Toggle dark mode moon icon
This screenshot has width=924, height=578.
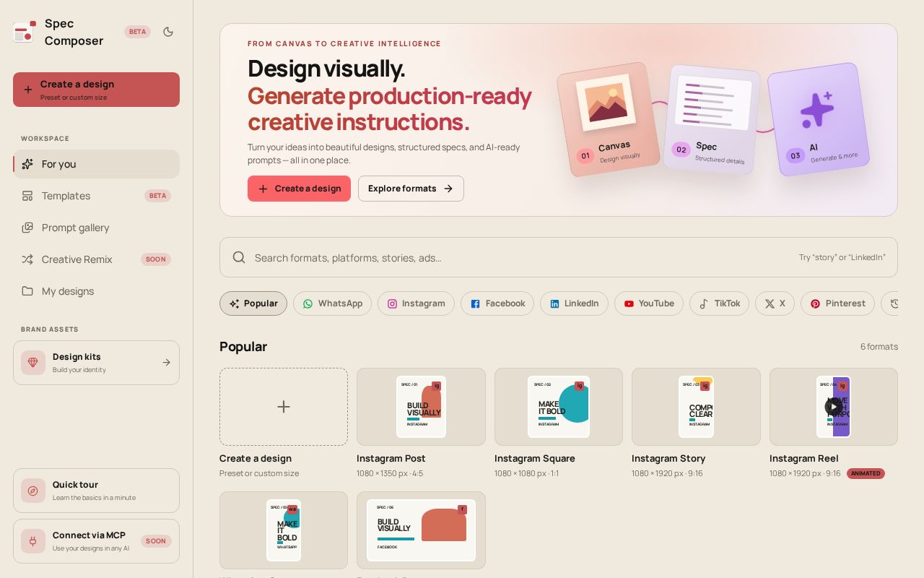coord(168,32)
